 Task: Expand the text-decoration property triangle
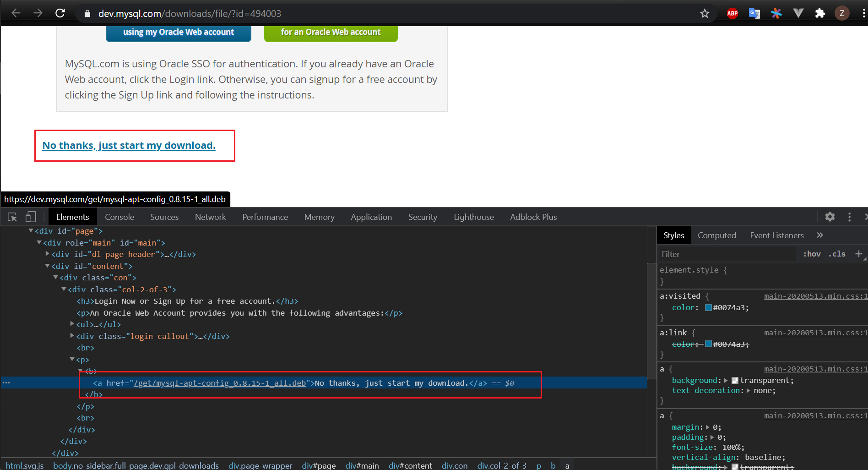point(749,391)
